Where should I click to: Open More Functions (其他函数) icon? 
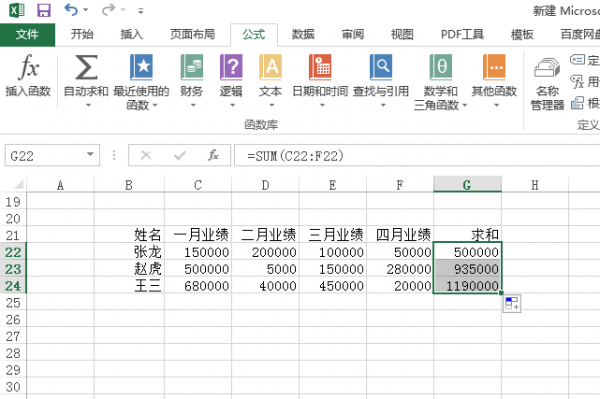click(x=494, y=67)
